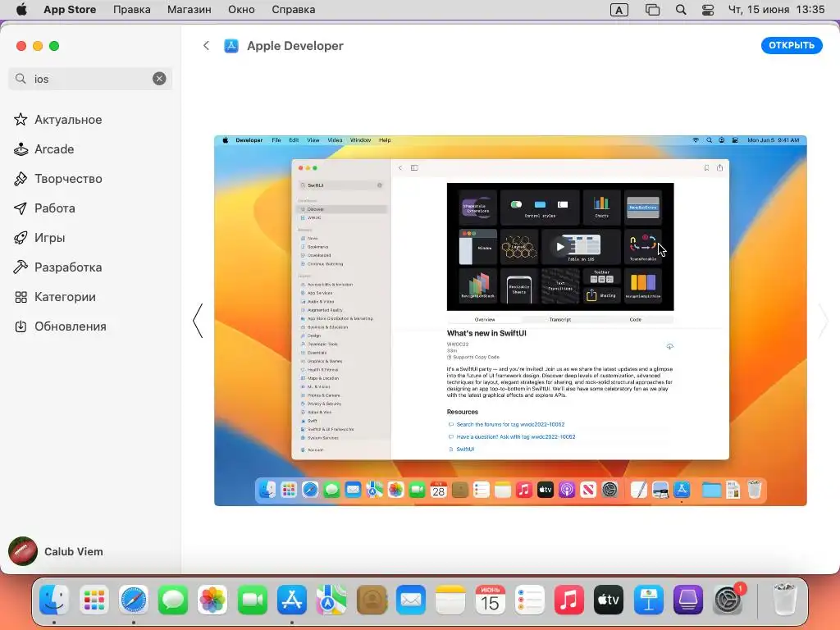Open the Окно menu
Screen dimensions: 840x630
click(241, 10)
